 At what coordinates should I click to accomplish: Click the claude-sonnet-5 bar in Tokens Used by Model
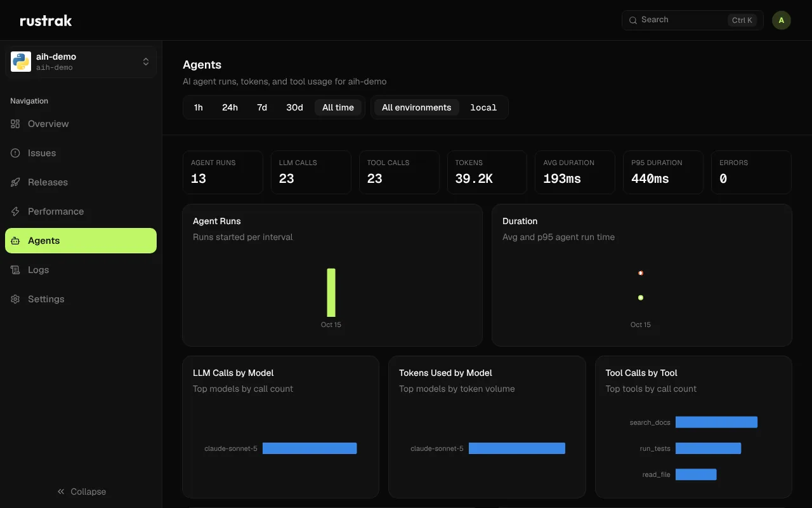click(517, 448)
